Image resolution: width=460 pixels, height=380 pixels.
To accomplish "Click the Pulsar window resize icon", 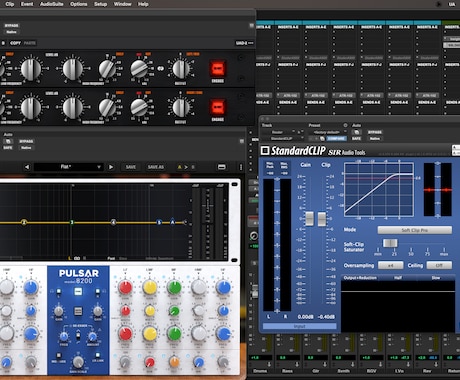I will coord(222,167).
